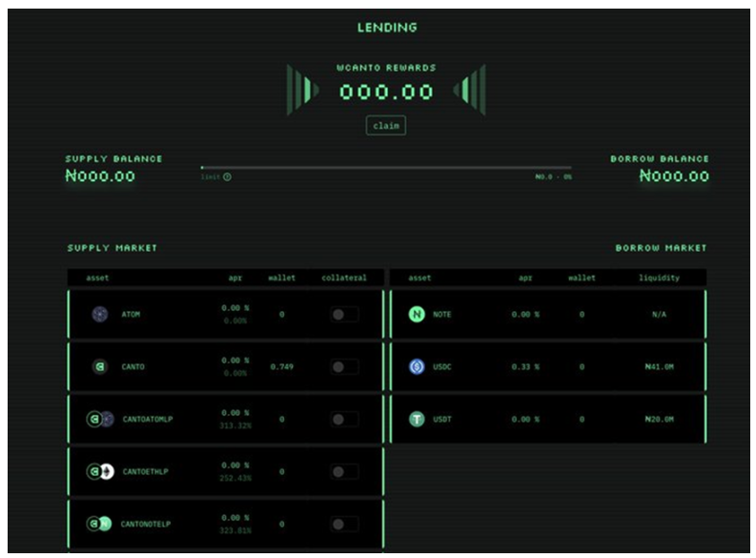This screenshot has width=756, height=558.
Task: Click CANTO wallet balance 0.749
Action: click(281, 366)
